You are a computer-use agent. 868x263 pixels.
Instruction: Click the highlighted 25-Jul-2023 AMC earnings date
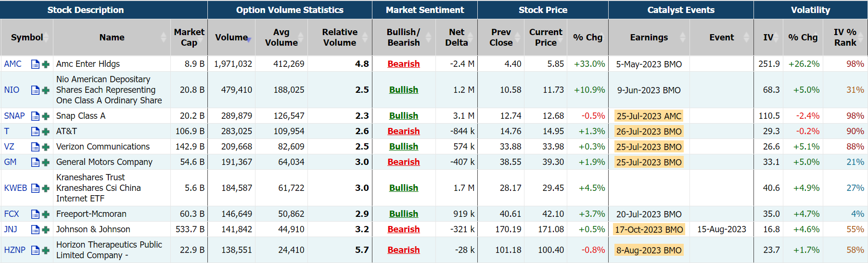coord(649,116)
